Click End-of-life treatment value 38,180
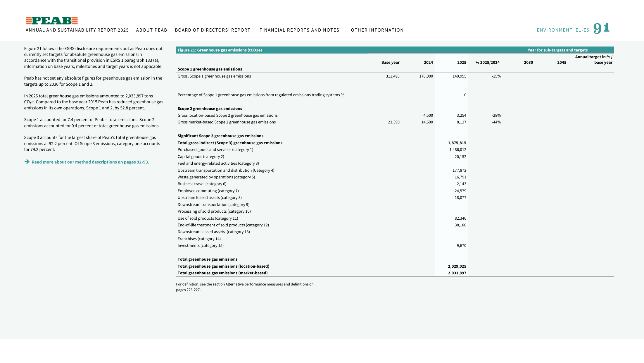This screenshot has width=644, height=363. [x=460, y=225]
